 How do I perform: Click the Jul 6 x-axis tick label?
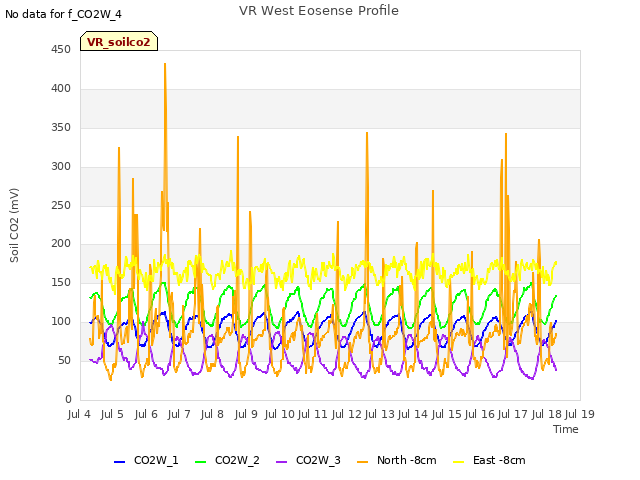[x=146, y=414]
